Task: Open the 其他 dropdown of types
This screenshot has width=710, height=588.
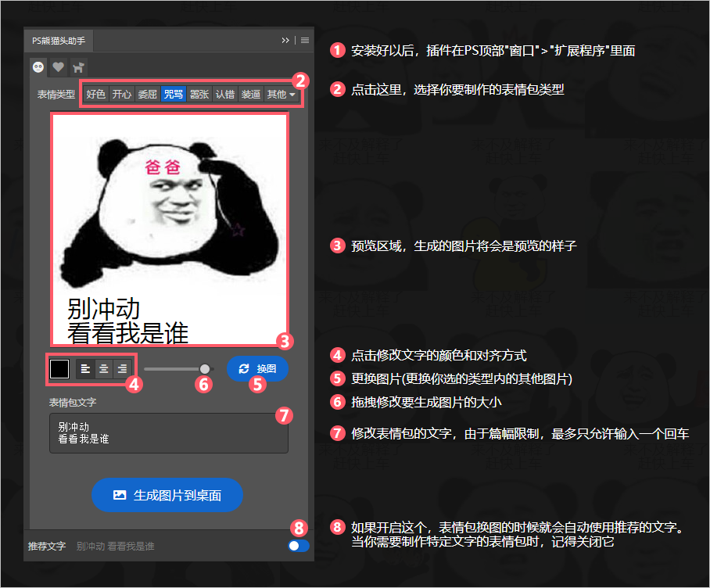Action: (281, 94)
